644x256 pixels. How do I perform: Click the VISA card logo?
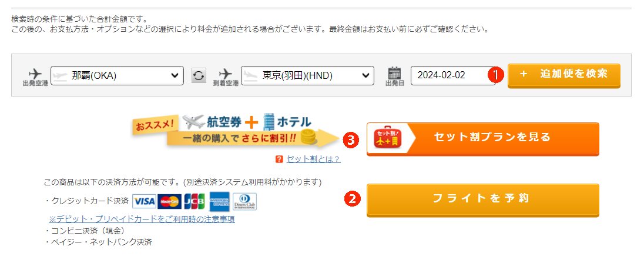[144, 201]
